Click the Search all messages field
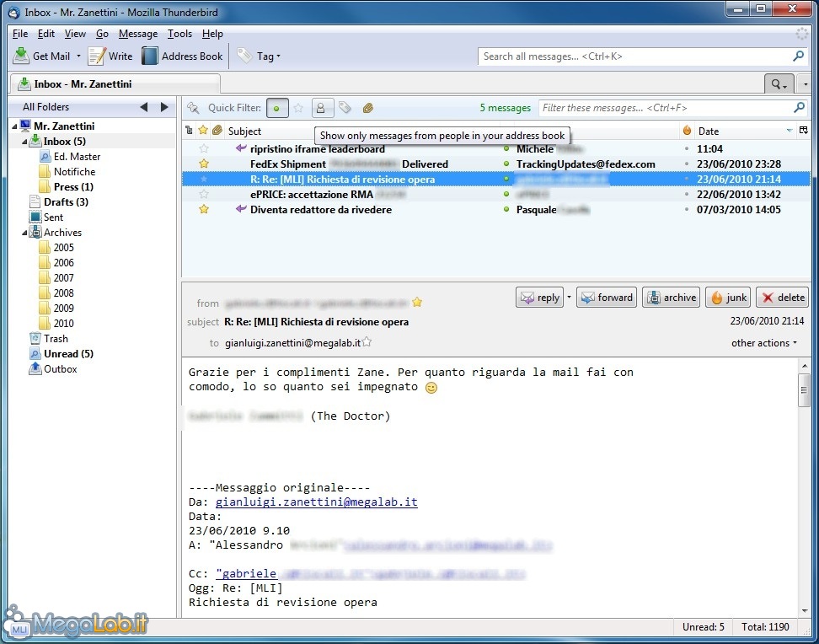 (634, 56)
